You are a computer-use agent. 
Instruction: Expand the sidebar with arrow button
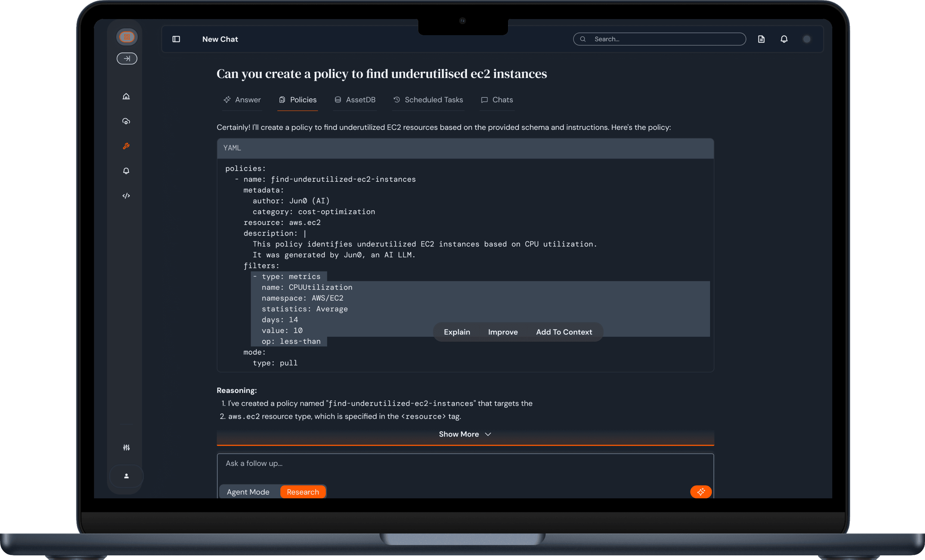[x=127, y=58]
